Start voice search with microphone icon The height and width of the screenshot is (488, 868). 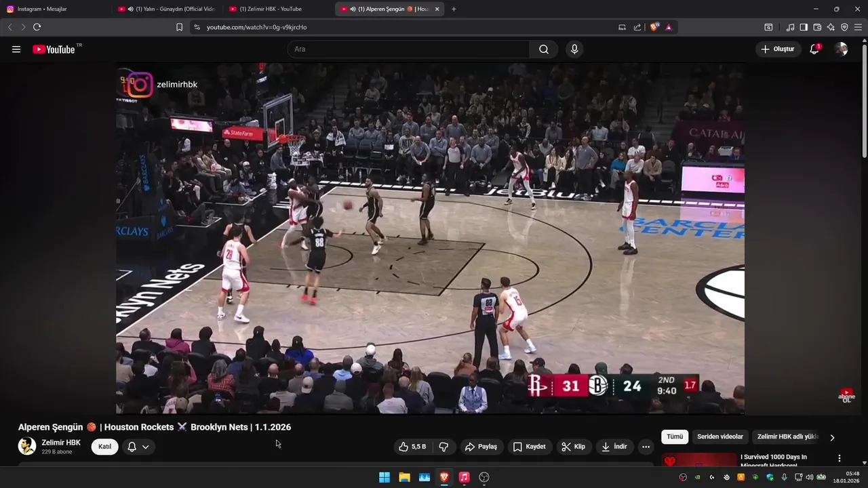[x=574, y=49]
